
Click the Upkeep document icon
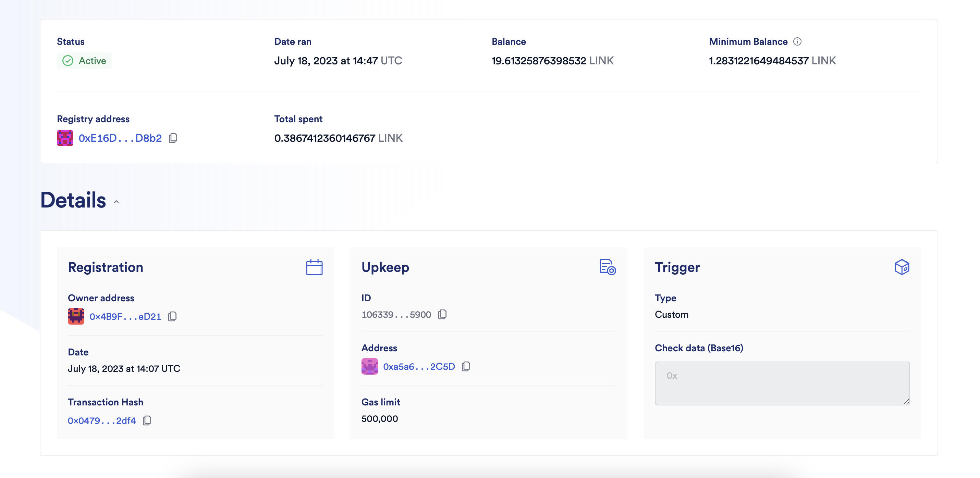(608, 267)
